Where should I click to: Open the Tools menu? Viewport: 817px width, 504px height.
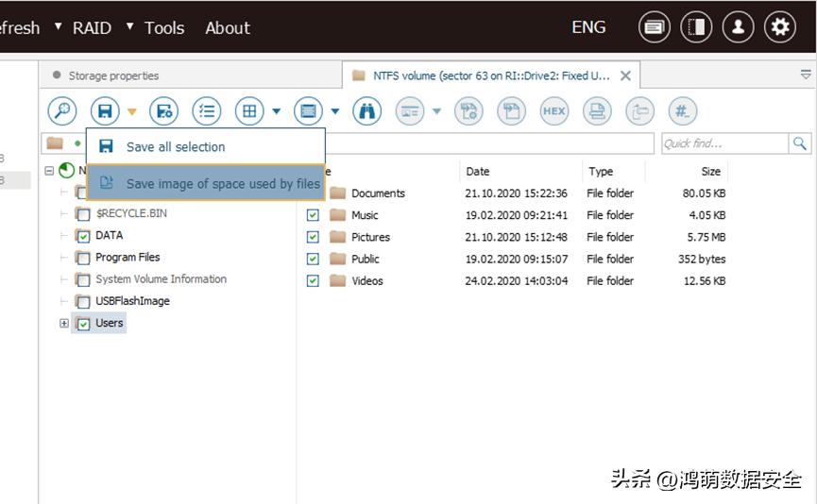(164, 27)
